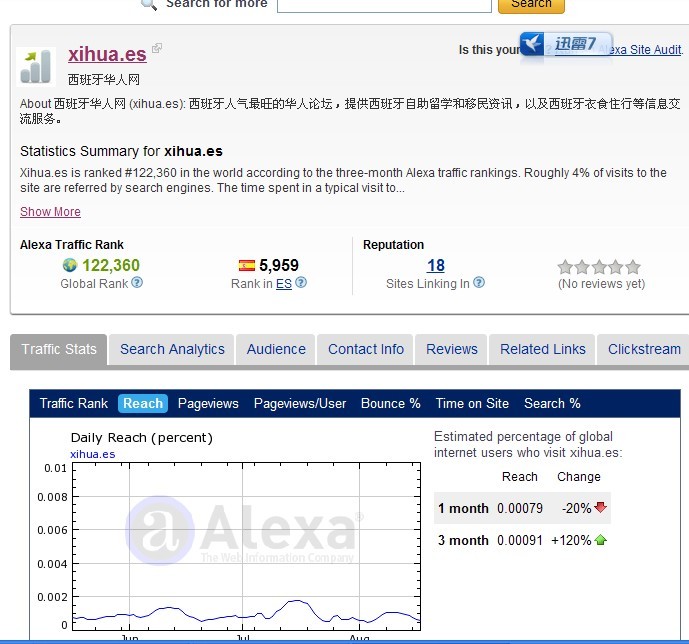Click the magnifying glass search icon
This screenshot has width=689, height=644.
point(149,4)
